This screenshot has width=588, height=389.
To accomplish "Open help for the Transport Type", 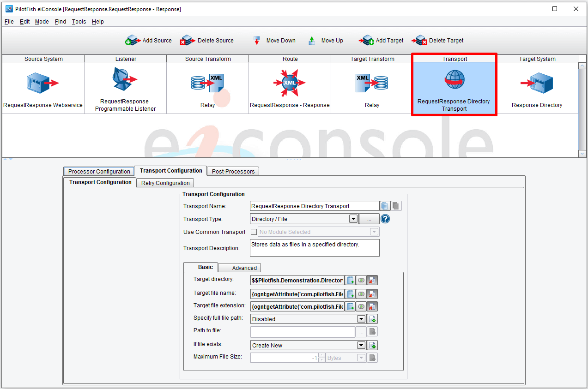I will (385, 219).
